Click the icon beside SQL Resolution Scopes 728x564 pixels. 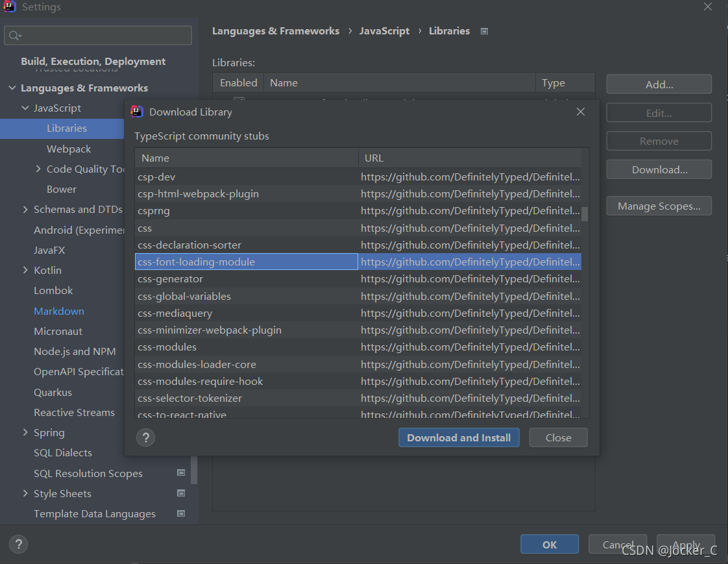181,473
